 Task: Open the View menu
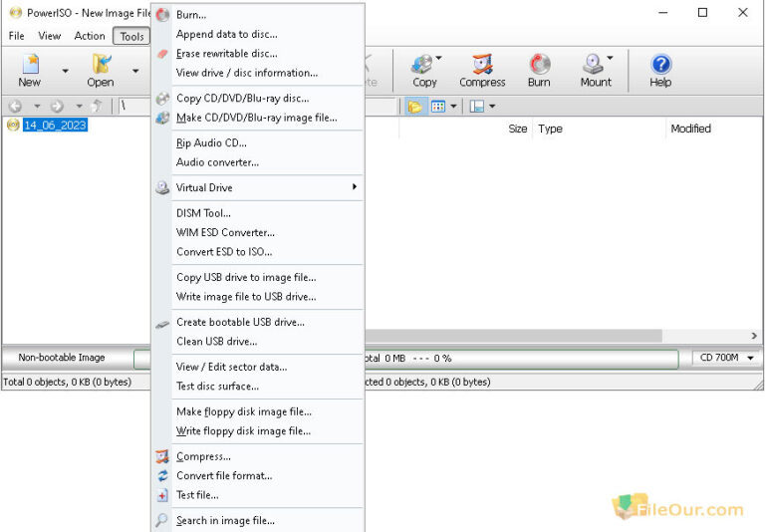pos(49,36)
